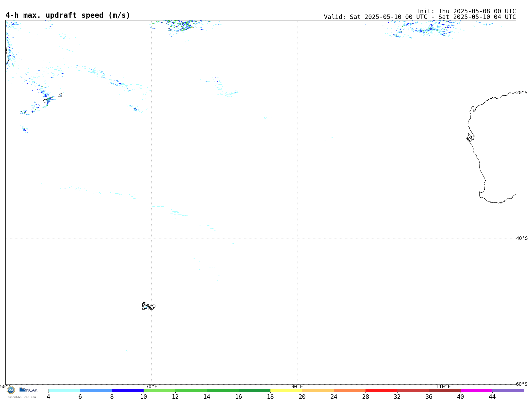Click the NCAR logo

28,390
